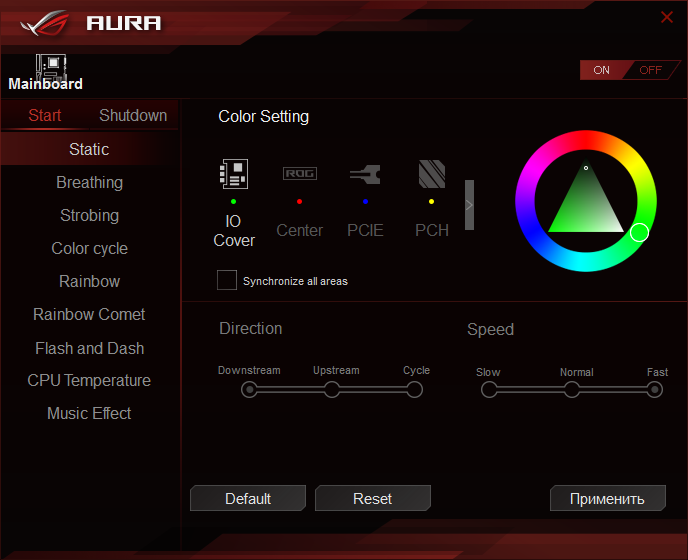Set speed to Slow
Viewport: 688px width, 560px height.
489,389
